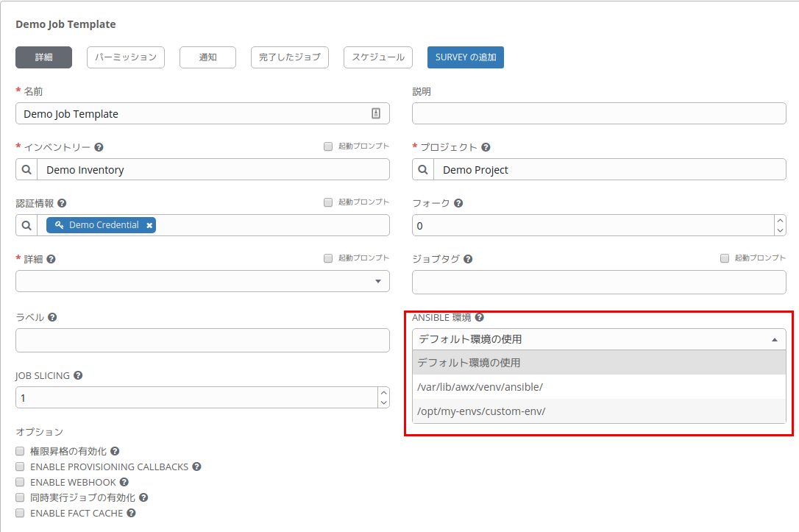Open the 詳細 verbosity dropdown

203,281
